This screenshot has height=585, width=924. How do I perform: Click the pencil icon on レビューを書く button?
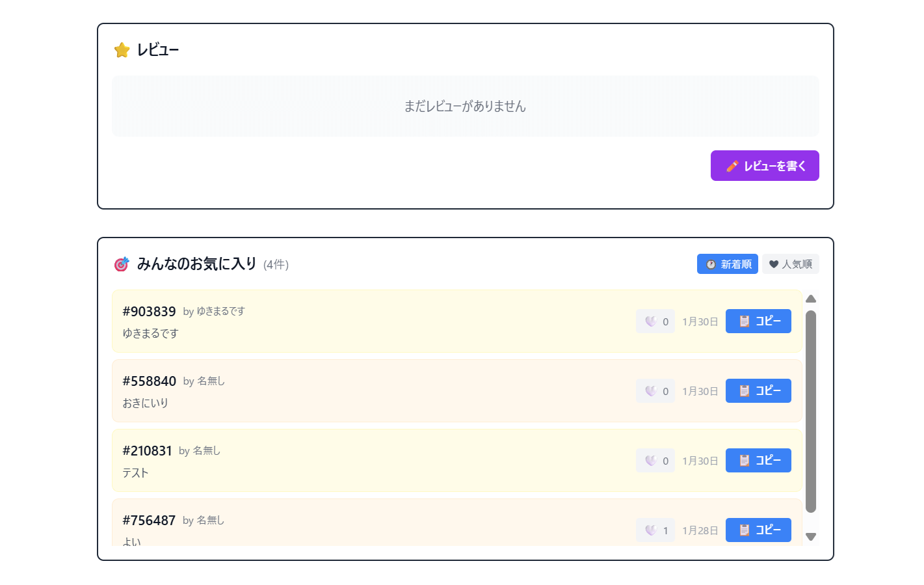pyautogui.click(x=733, y=165)
